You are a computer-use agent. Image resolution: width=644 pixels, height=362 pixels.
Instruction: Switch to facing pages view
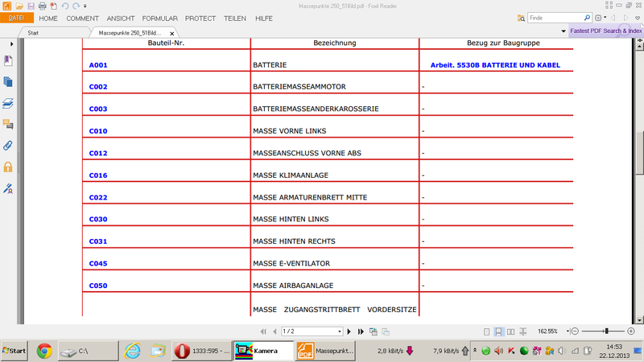tap(512, 331)
